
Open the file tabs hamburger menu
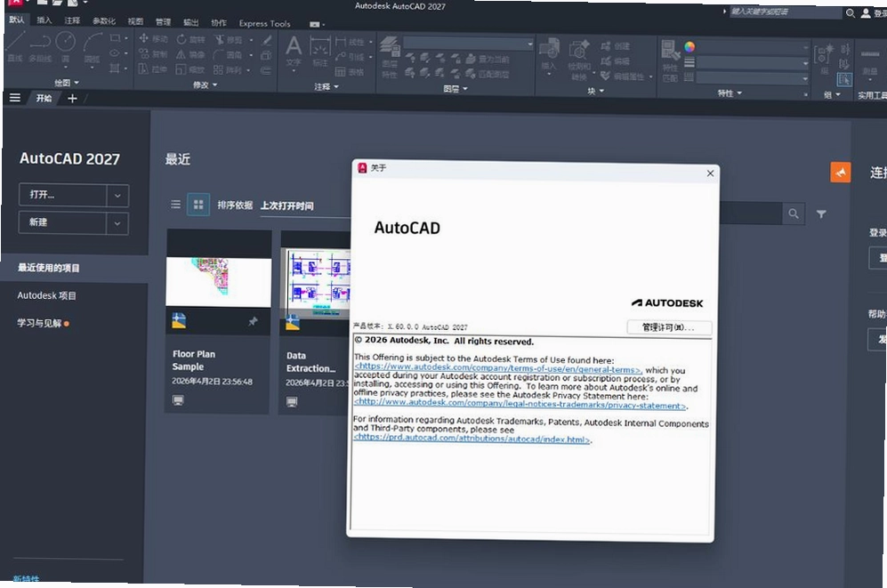pyautogui.click(x=15, y=98)
